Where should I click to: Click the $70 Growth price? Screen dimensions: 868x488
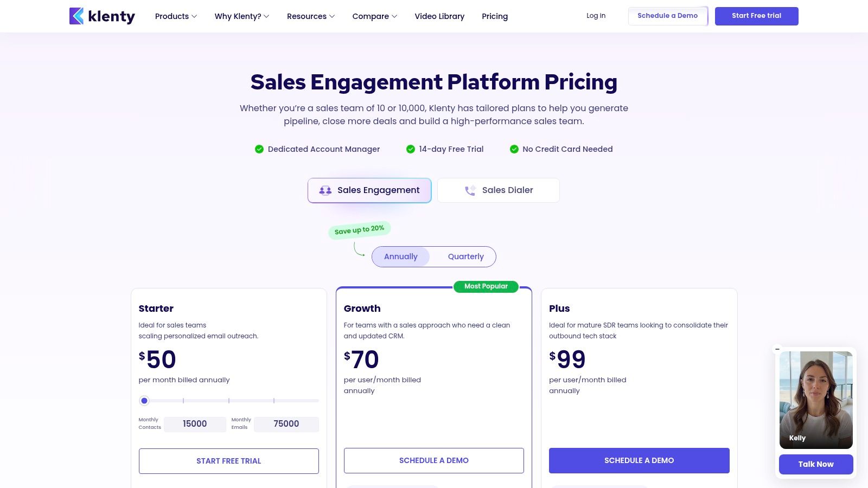(x=361, y=359)
